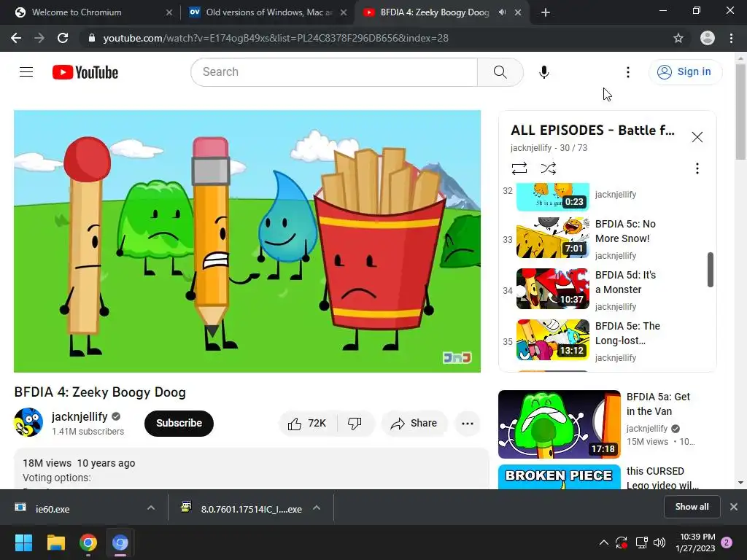Close the ALL EPISODES playlist panel
747x560 pixels.
tap(697, 137)
